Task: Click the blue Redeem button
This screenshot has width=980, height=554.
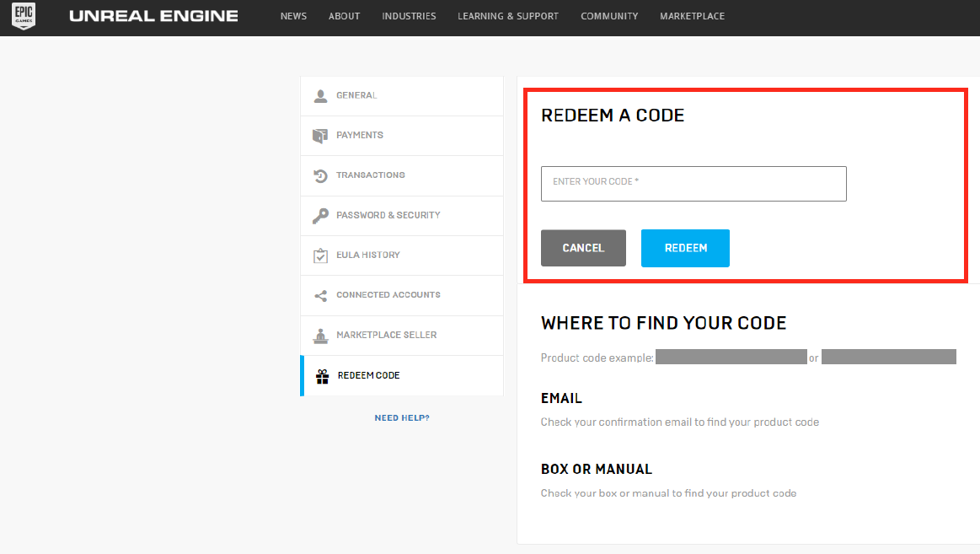Action: pos(685,248)
